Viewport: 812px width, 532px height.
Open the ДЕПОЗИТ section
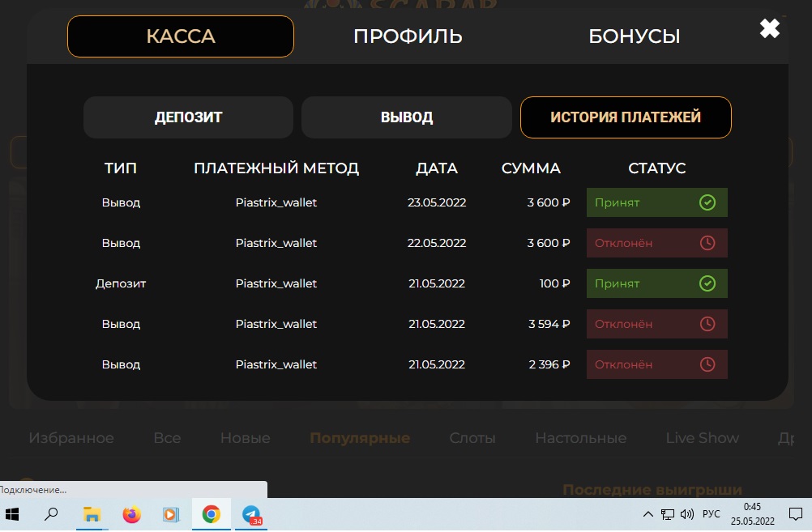click(189, 117)
